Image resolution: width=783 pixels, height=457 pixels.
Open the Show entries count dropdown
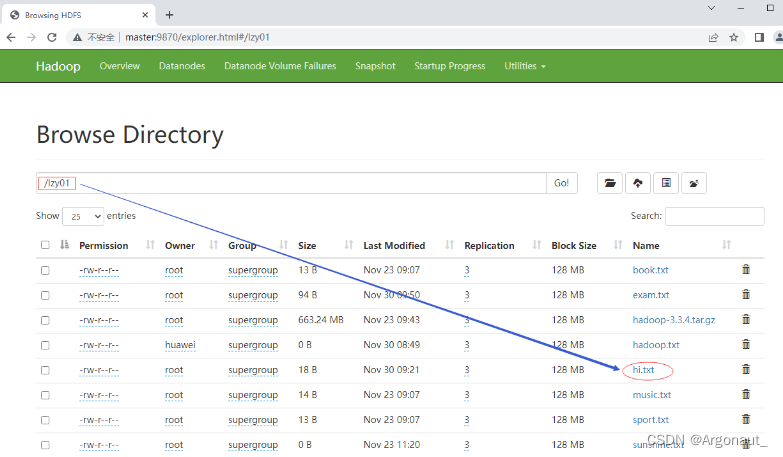pos(83,216)
